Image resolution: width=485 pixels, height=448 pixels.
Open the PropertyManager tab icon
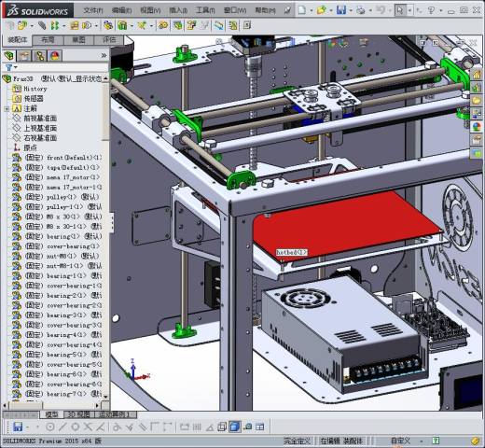pos(24,56)
